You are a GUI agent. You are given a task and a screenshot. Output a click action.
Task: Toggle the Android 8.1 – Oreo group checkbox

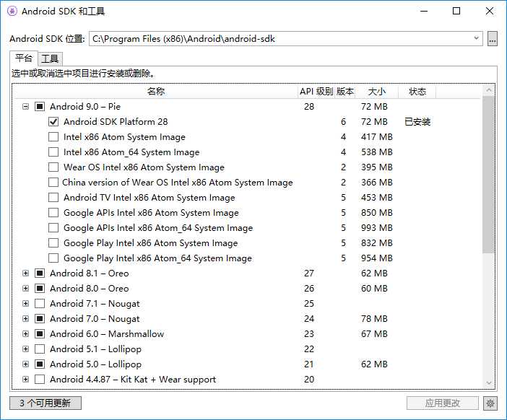(40, 274)
